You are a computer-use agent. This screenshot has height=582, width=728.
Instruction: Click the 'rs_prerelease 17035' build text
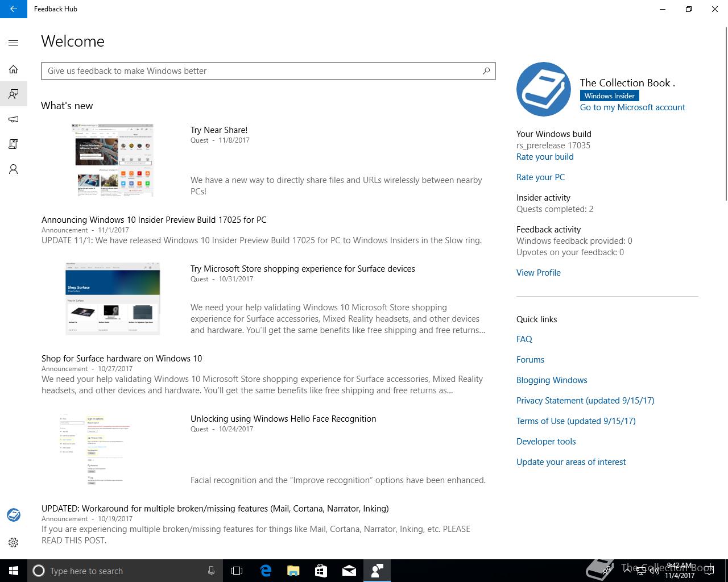[553, 145]
